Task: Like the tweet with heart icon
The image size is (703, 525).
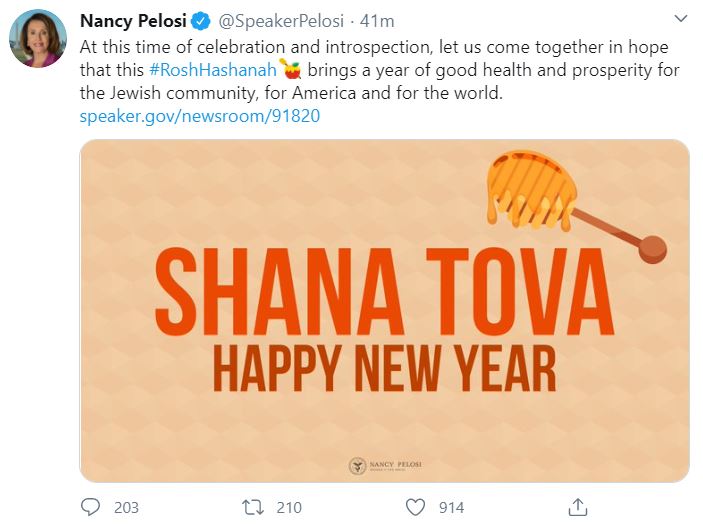Action: pos(415,508)
